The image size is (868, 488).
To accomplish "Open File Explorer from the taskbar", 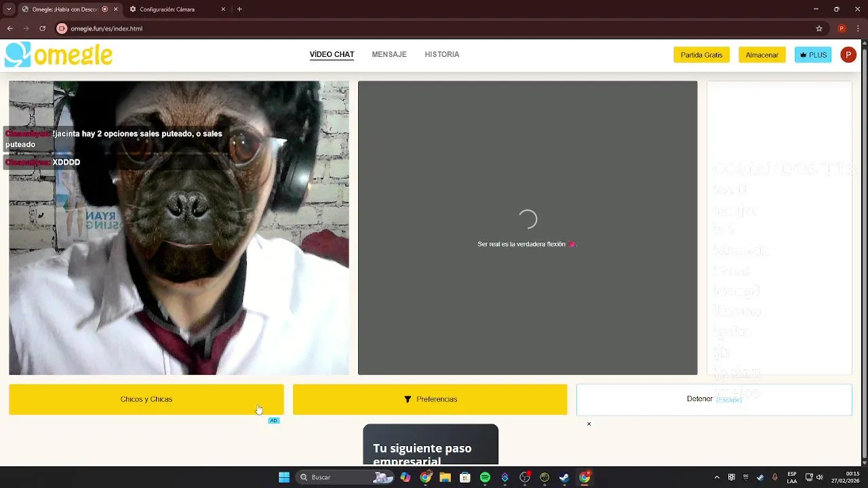I will coord(445,477).
